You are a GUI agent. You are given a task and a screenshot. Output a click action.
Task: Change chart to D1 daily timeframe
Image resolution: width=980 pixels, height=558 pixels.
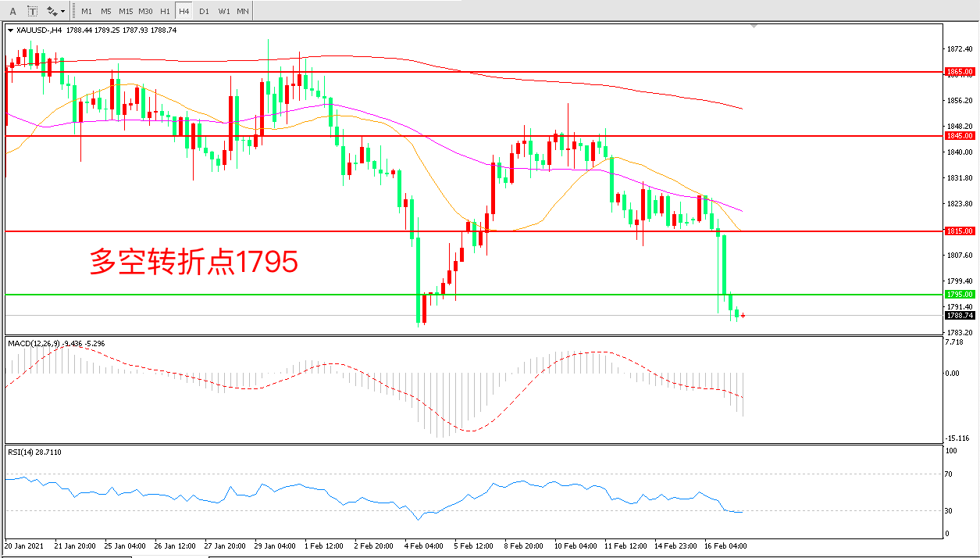(204, 11)
